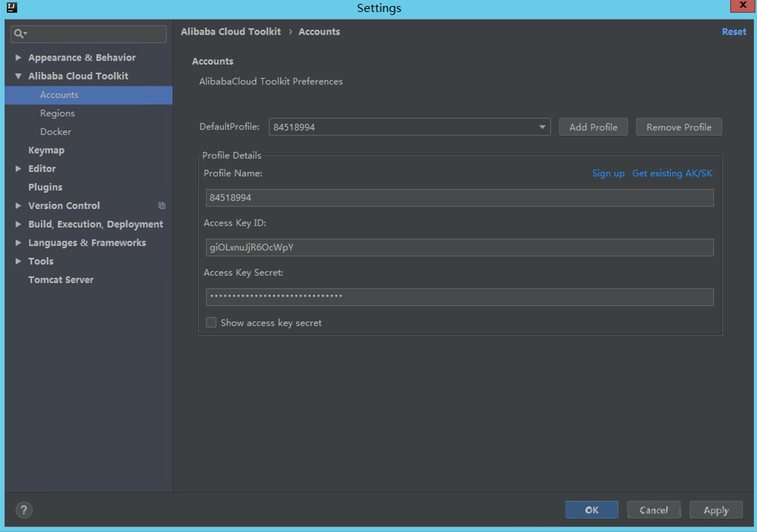Collapse the Alibaba Cloud Toolkit node
Image resolution: width=757 pixels, height=532 pixels.
pyautogui.click(x=18, y=76)
